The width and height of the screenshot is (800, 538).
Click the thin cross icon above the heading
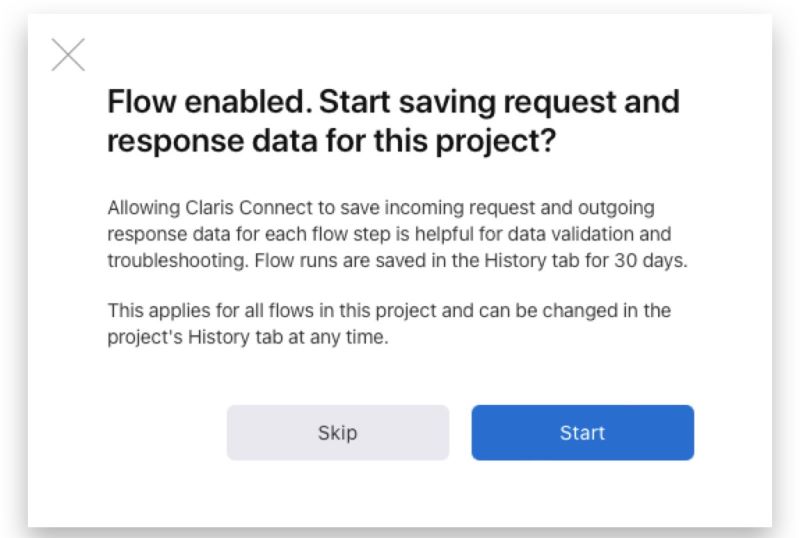coord(68,55)
